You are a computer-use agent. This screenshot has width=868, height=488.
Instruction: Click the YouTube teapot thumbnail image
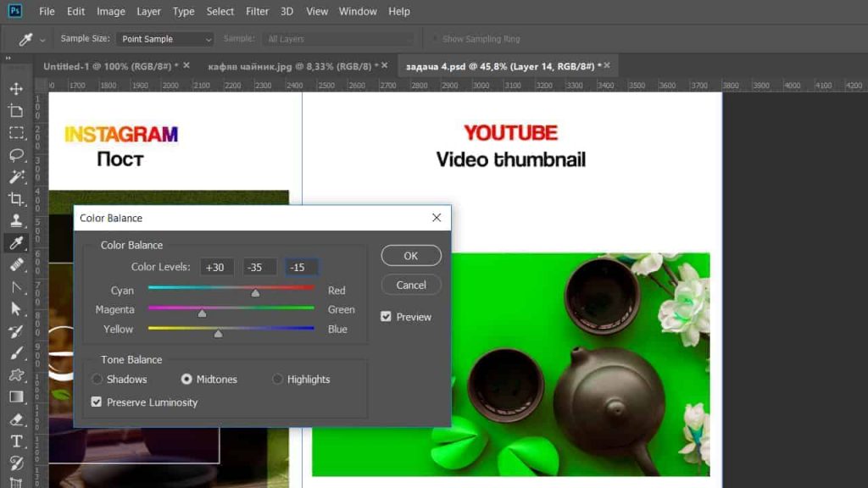tap(580, 364)
